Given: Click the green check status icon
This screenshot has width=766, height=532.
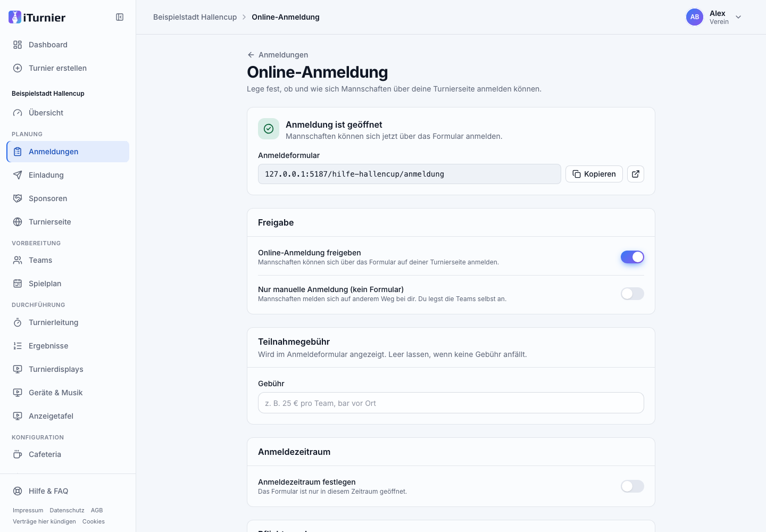Looking at the screenshot, I should click(x=269, y=129).
